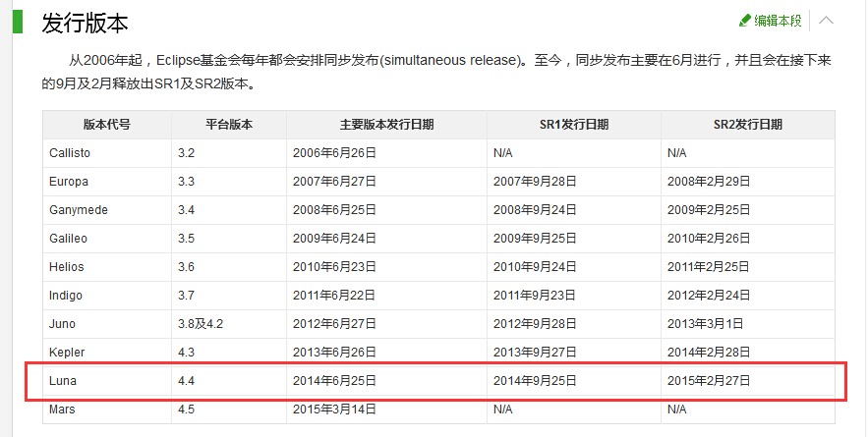Select the Europa version name cell

pos(69,182)
